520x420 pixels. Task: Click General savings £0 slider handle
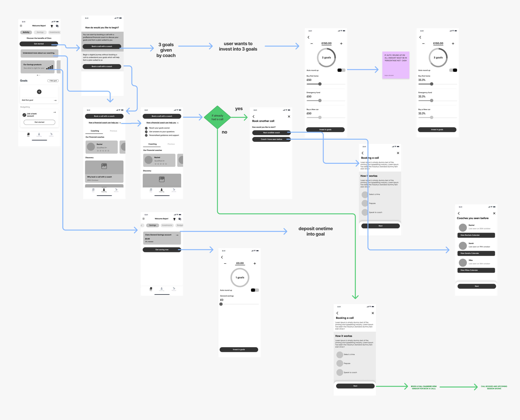click(x=221, y=304)
